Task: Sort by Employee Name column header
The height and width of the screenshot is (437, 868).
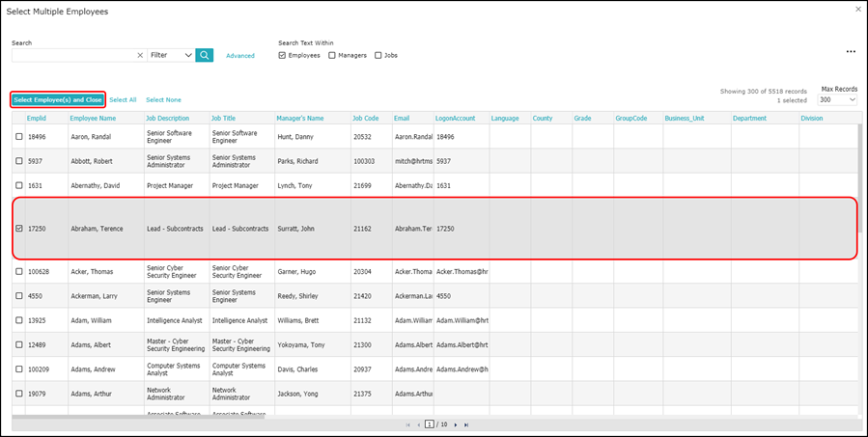Action: tap(93, 118)
